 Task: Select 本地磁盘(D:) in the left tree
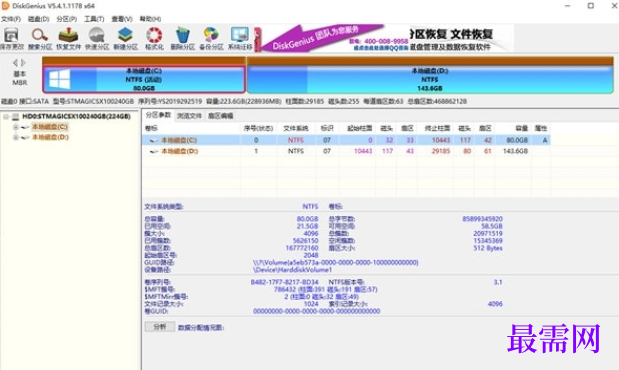click(x=50, y=137)
